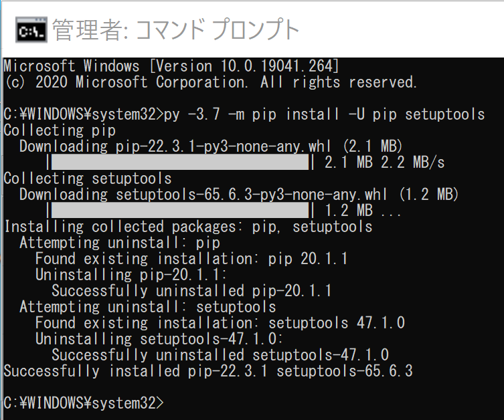Click the final 'Successfully installed' line
Viewport: 504px width, 420px height.
tap(208, 371)
